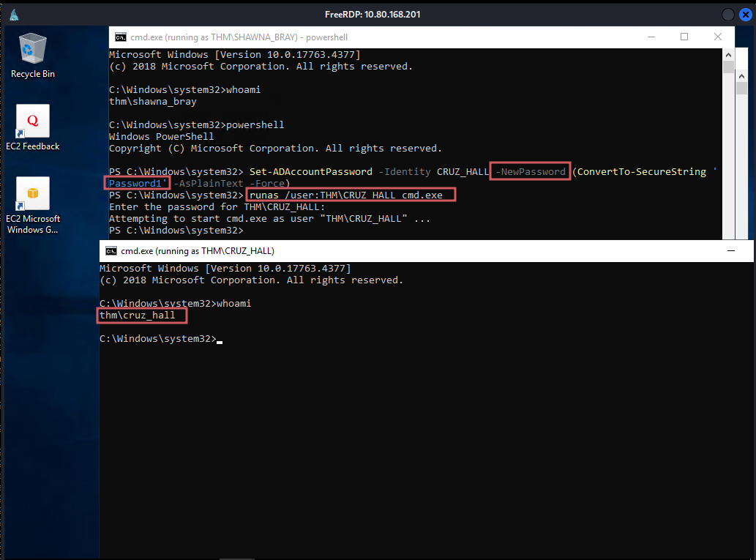Close the SHAWNA_BRAY powershell window

(x=716, y=37)
